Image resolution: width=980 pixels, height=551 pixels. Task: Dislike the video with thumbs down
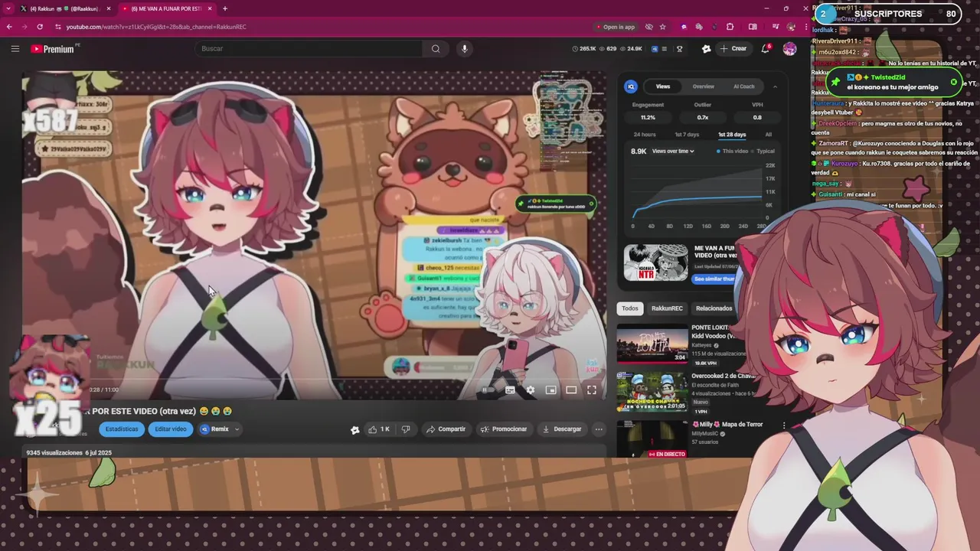click(406, 429)
